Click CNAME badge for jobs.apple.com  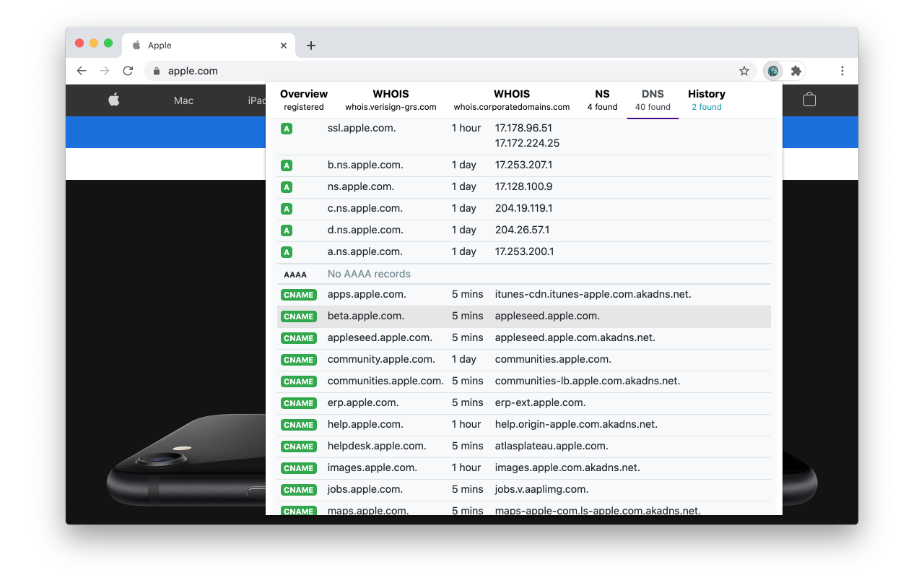click(x=299, y=490)
